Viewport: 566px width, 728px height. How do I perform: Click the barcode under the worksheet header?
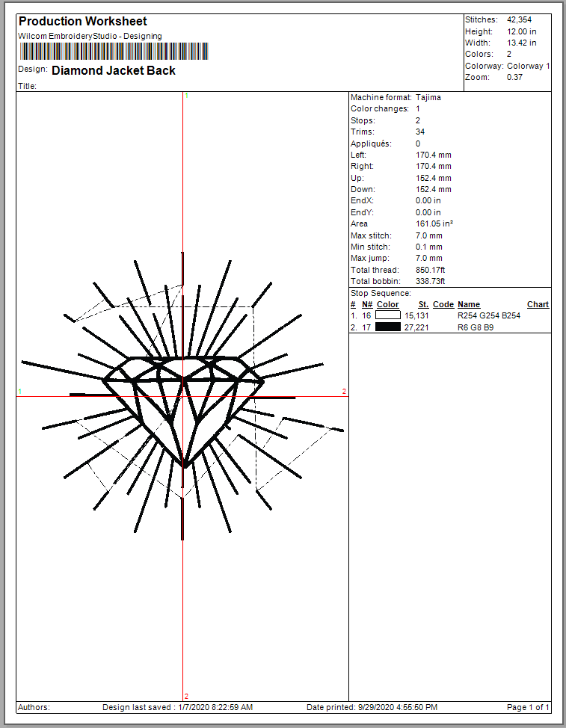[x=113, y=51]
